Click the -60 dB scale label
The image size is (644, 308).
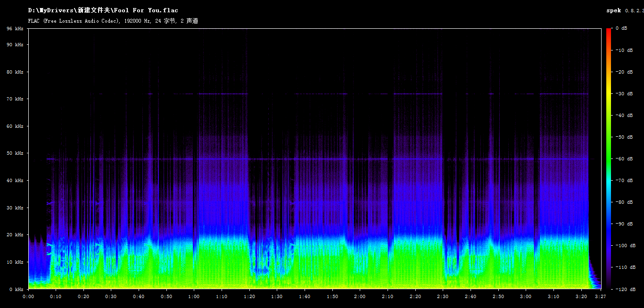(623, 159)
